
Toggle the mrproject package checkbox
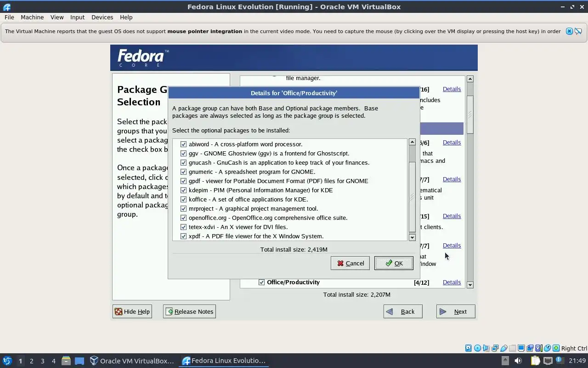tap(183, 208)
